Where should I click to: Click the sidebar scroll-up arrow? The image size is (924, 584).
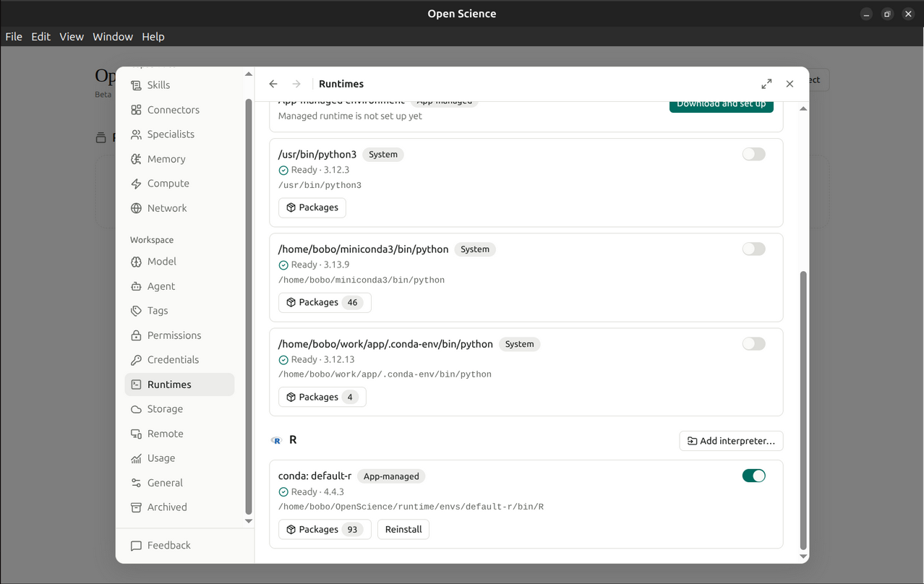point(249,74)
